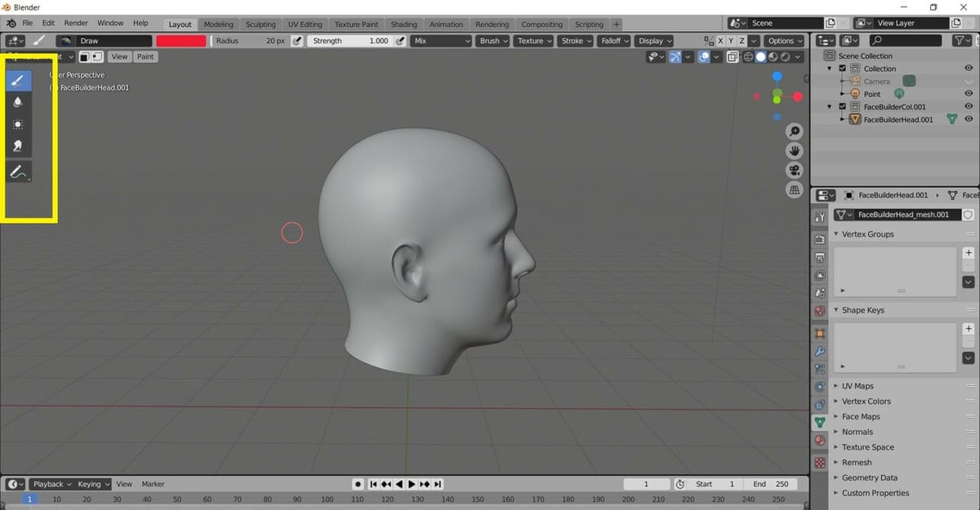Screen dimensions: 980x510
Task: Open the Paint menu in viewport header
Action: coord(145,57)
